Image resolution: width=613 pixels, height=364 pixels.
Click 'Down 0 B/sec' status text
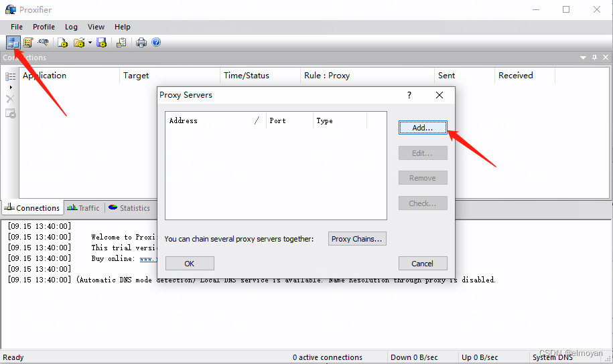click(414, 357)
